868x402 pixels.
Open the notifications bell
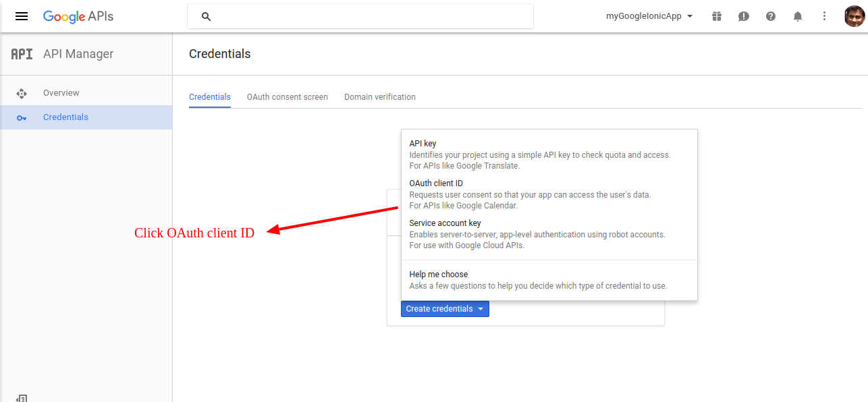tap(798, 16)
